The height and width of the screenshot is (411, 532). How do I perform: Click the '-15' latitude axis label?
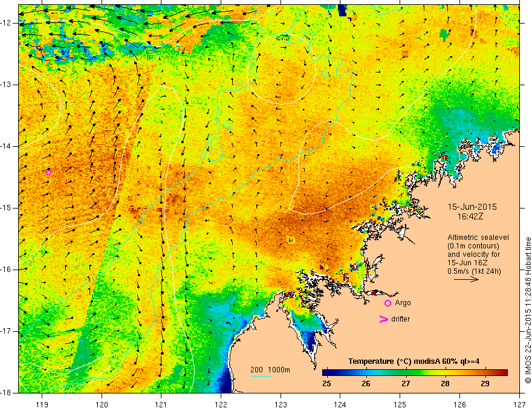[x=6, y=208]
